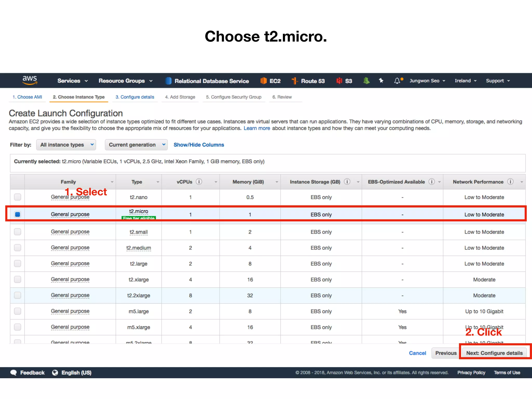Check the m5.xlarge row checkbox

point(17,327)
